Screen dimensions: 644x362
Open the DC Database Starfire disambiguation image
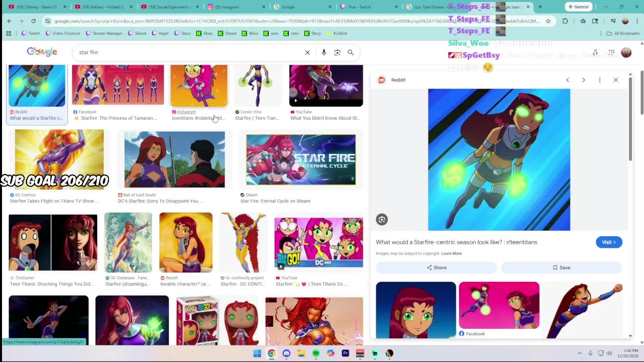coord(128,242)
